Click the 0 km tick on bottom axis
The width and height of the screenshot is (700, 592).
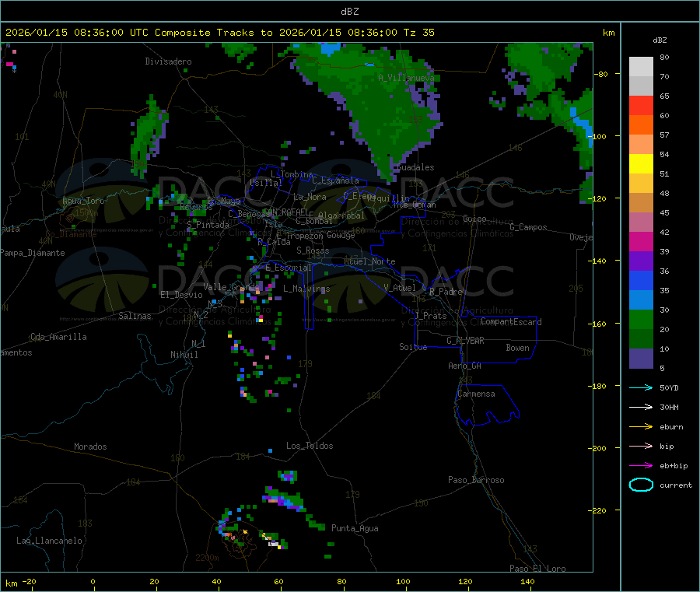pyautogui.click(x=93, y=581)
